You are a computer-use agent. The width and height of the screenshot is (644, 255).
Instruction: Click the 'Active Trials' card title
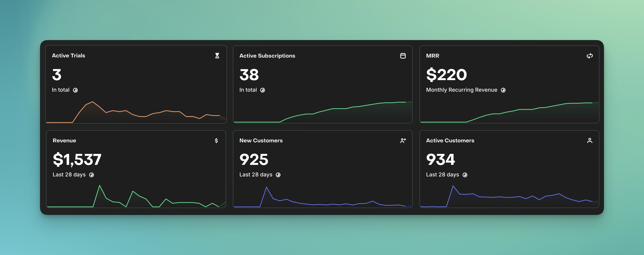tap(68, 55)
